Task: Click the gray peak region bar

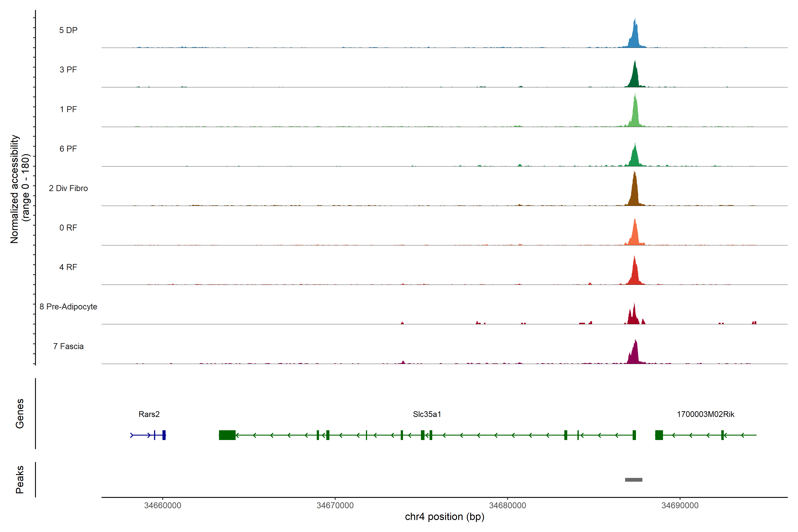Action: (x=634, y=480)
